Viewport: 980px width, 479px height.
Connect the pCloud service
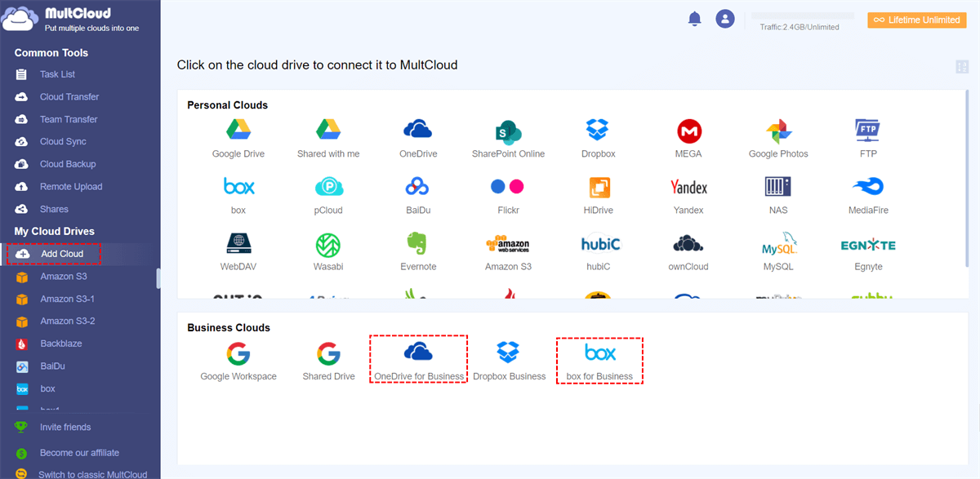click(x=328, y=195)
